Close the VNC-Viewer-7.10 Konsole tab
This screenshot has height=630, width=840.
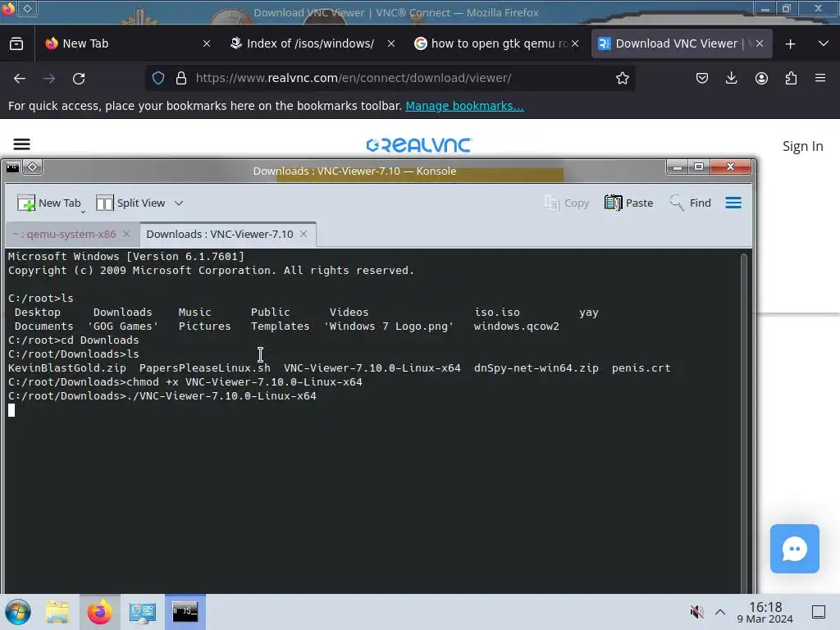(x=304, y=234)
